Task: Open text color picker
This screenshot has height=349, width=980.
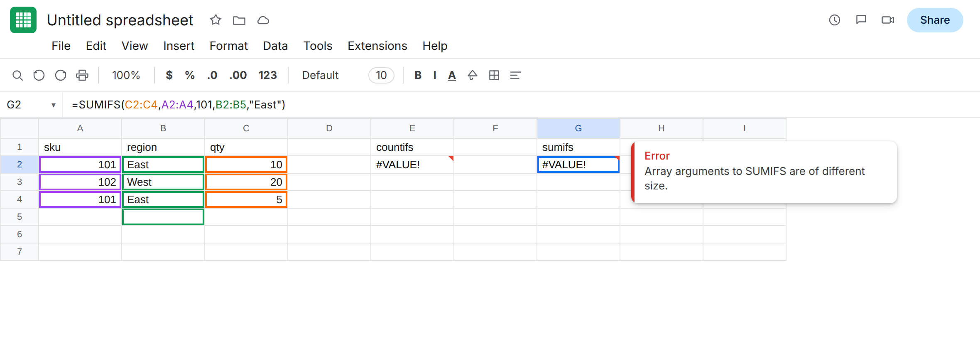Action: 452,75
